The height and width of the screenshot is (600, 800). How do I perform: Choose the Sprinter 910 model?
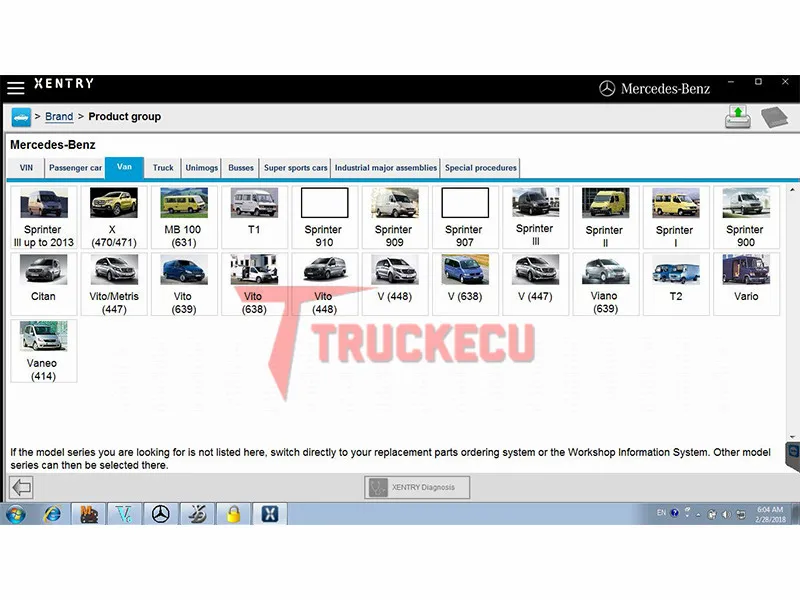324,217
